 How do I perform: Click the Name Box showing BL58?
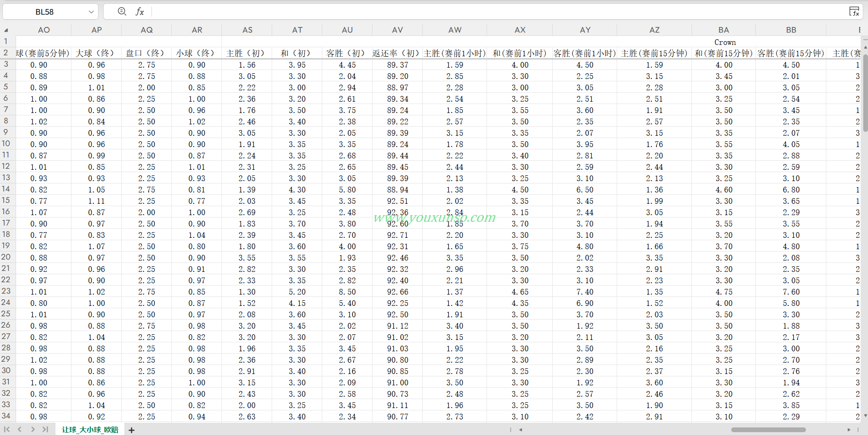pos(44,12)
